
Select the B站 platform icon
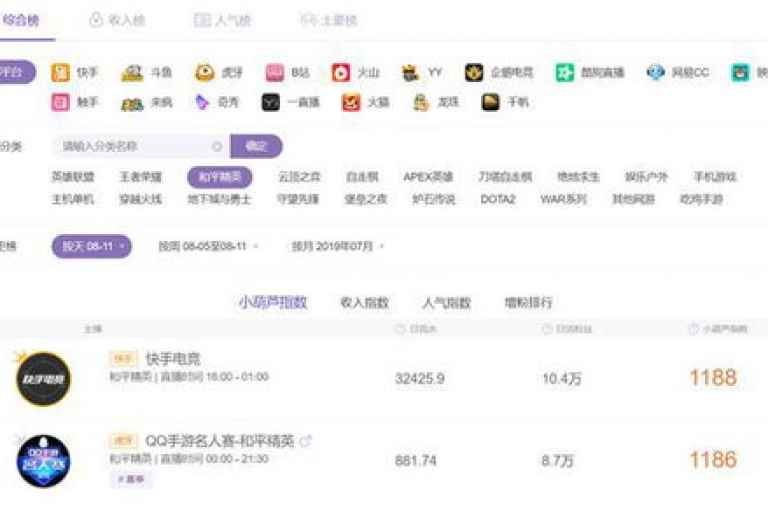pyautogui.click(x=275, y=73)
